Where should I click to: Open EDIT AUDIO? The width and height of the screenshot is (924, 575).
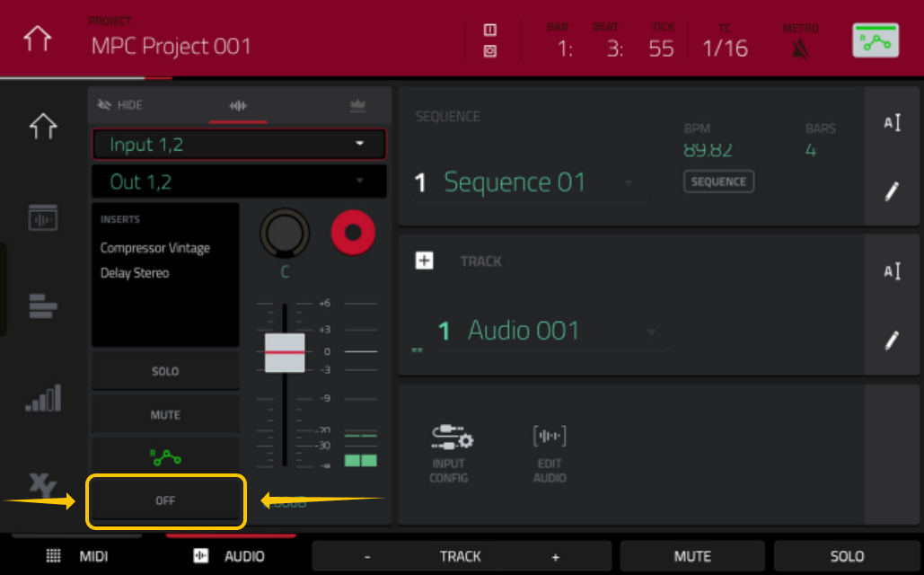coord(550,454)
